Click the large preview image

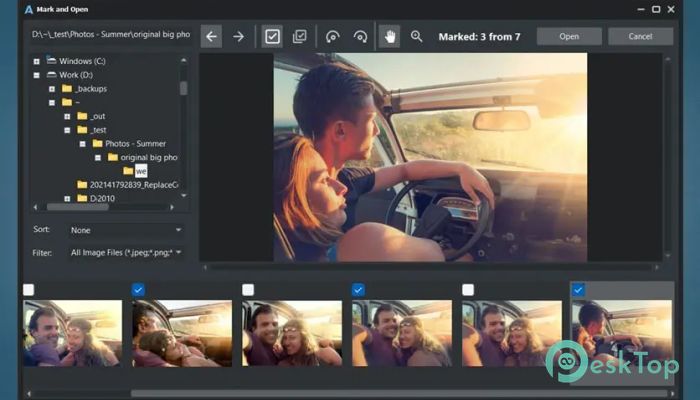pyautogui.click(x=430, y=157)
